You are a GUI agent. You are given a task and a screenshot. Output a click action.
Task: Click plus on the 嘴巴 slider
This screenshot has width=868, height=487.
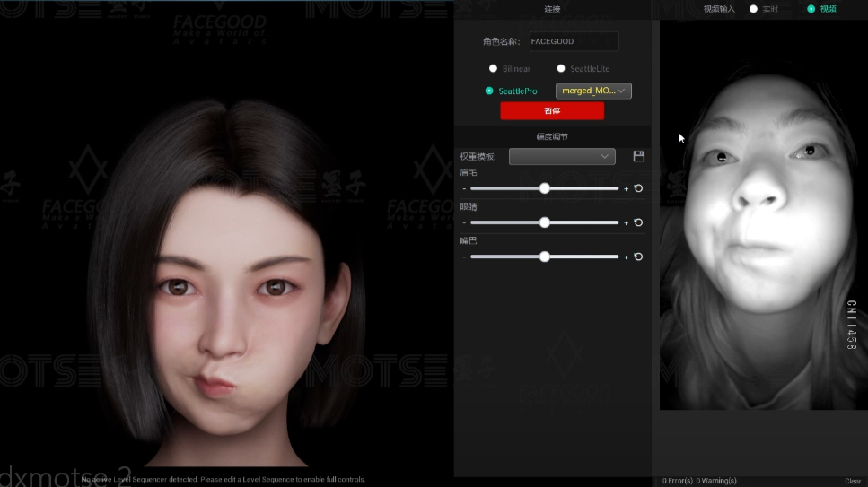click(626, 257)
